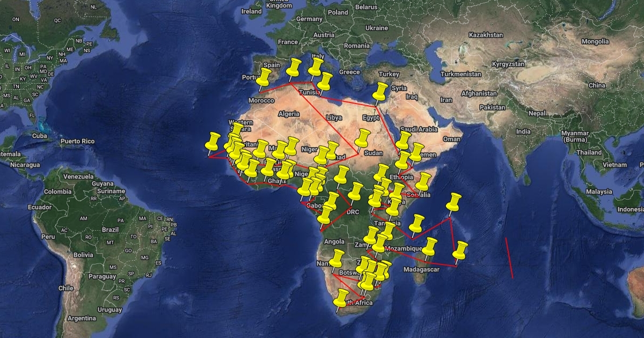Screen dimensions: 644x338
Task: Click the pin above the Sudan label
Action: point(363,138)
